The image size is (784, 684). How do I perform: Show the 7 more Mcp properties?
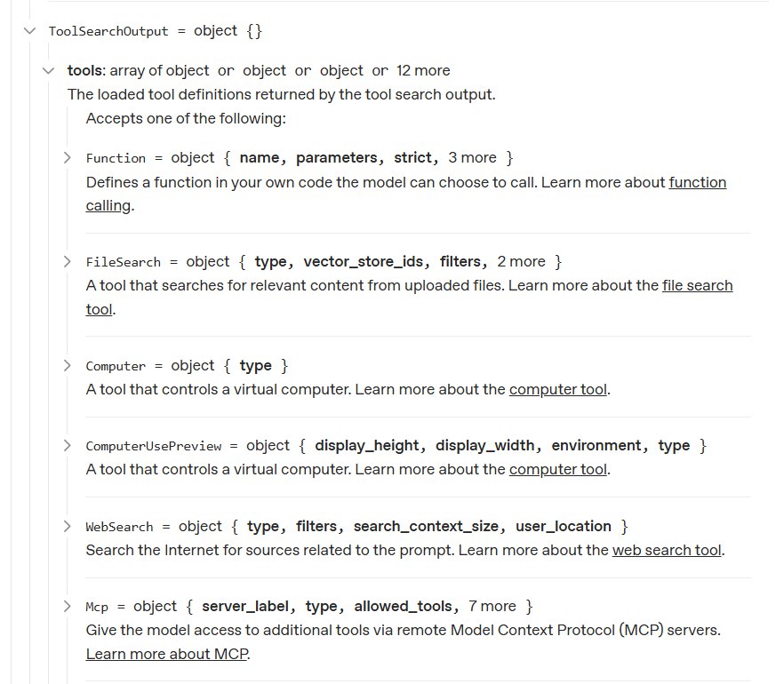(x=492, y=606)
